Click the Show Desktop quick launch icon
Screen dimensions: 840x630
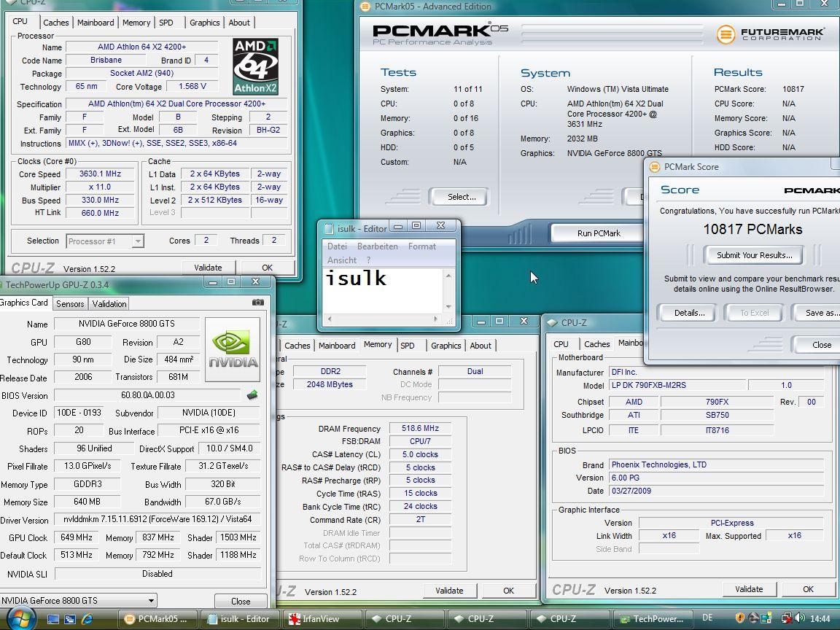(x=53, y=619)
